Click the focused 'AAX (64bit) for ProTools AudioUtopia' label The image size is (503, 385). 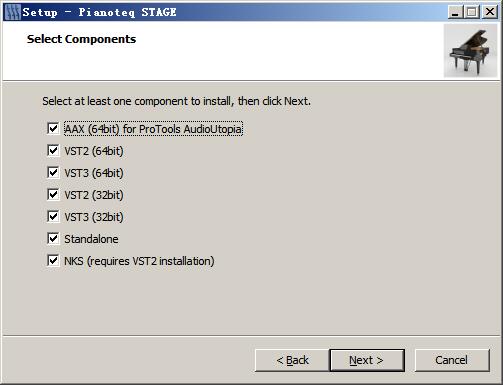click(x=153, y=129)
